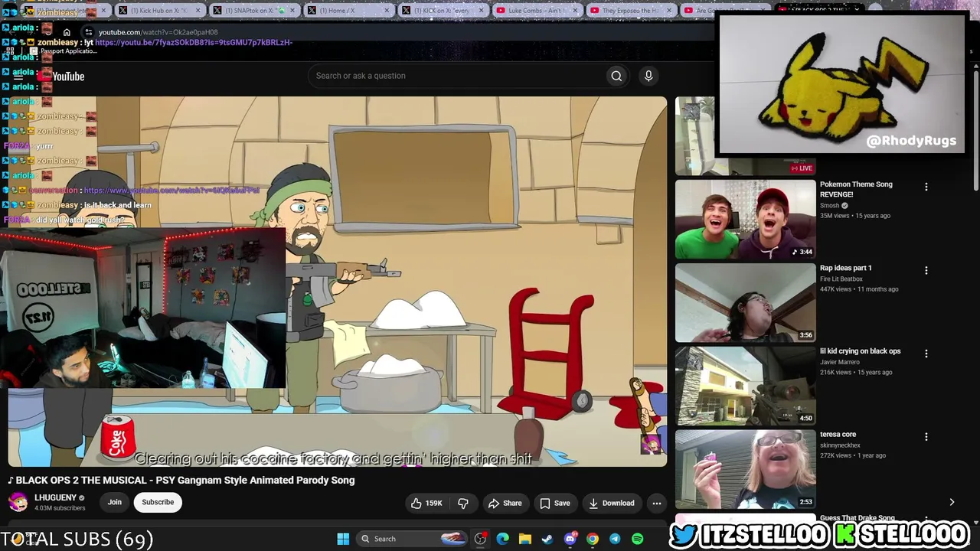Open the YouTube guide hamburger menu
This screenshot has height=551, width=980.
pyautogui.click(x=18, y=76)
